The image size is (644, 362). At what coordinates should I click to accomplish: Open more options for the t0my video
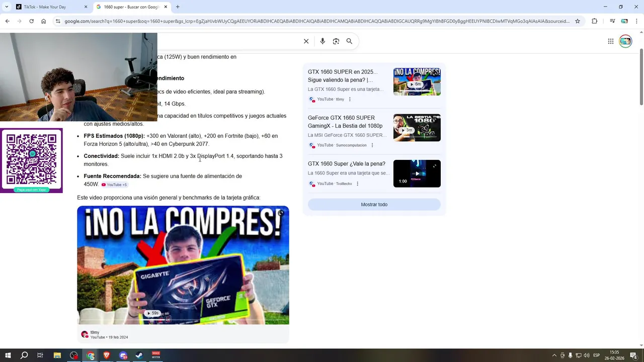click(350, 99)
